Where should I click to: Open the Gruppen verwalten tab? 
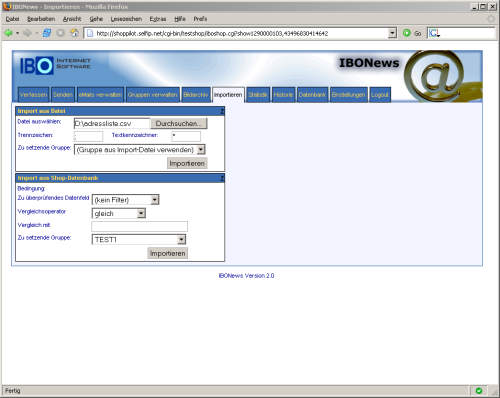pos(153,95)
